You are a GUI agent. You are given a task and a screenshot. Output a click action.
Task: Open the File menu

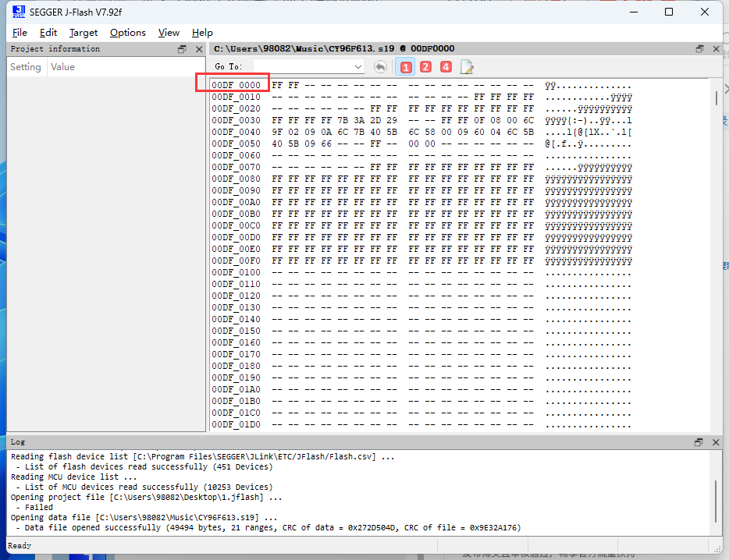click(20, 33)
